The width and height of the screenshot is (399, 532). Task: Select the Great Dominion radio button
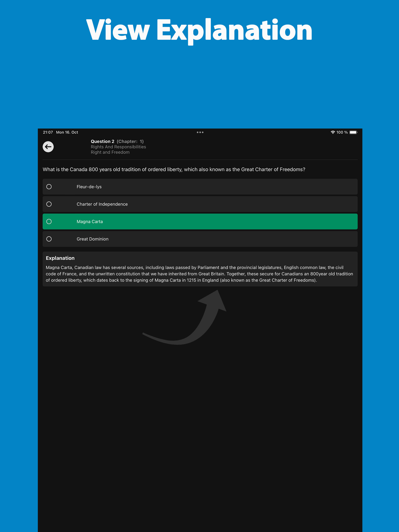pos(49,239)
